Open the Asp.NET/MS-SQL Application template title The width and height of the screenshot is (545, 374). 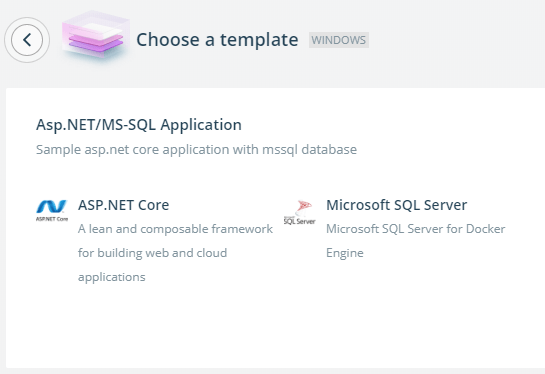(139, 125)
